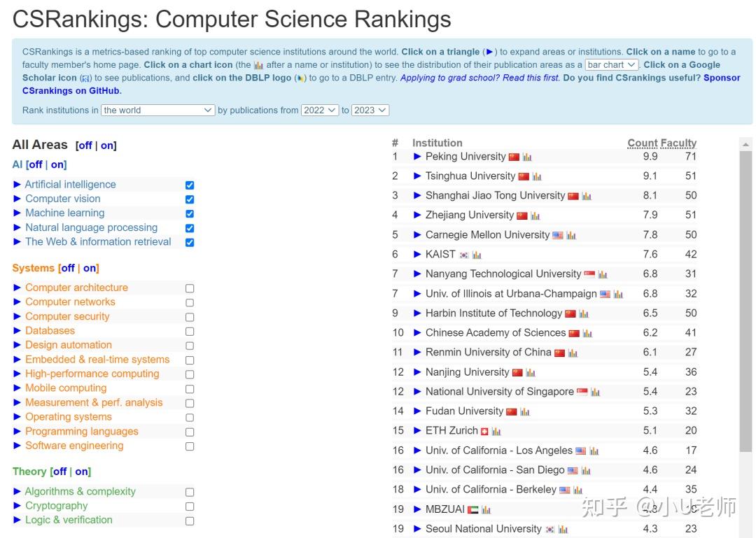Image resolution: width=756 pixels, height=538 pixels.
Task: Check the Software engineering checkbox
Action: coord(190,446)
